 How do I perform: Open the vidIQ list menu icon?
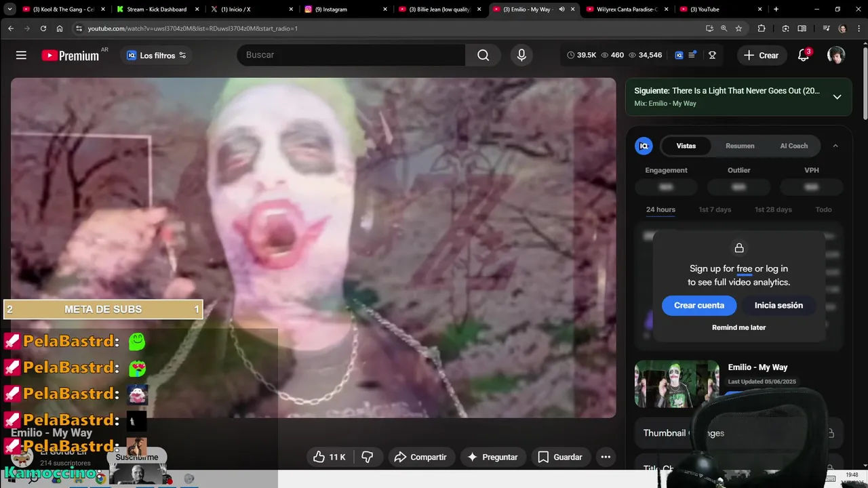[692, 55]
